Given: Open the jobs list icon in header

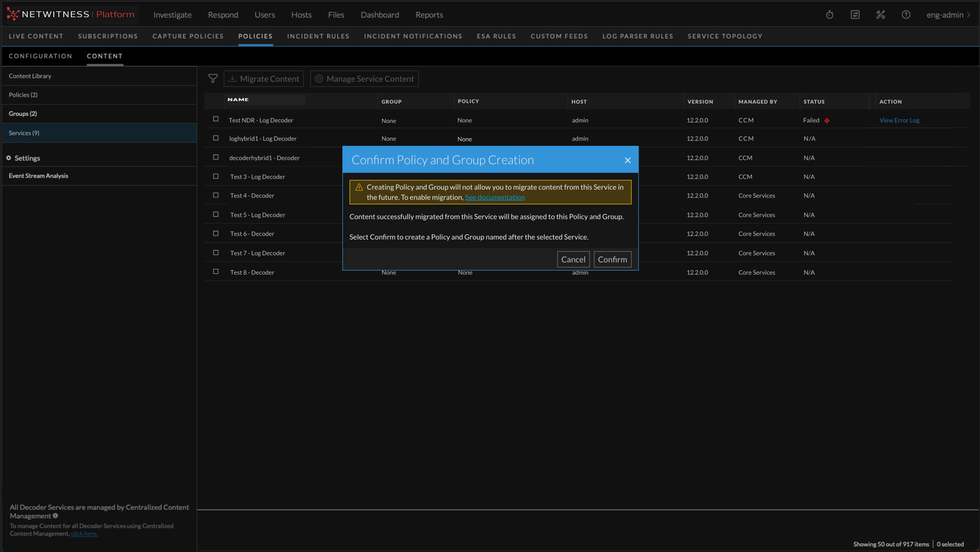Looking at the screenshot, I should pyautogui.click(x=855, y=14).
